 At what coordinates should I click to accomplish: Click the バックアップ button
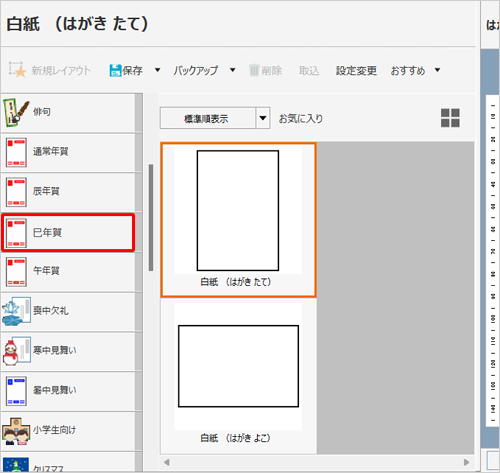(x=195, y=70)
